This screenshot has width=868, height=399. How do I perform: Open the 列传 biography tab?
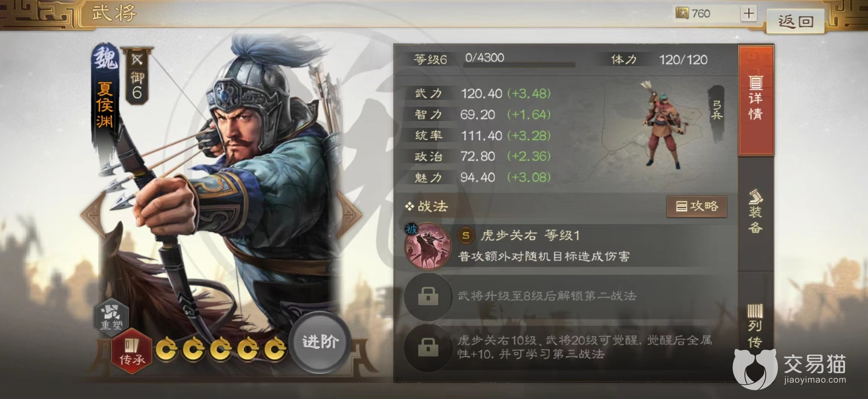click(x=755, y=326)
